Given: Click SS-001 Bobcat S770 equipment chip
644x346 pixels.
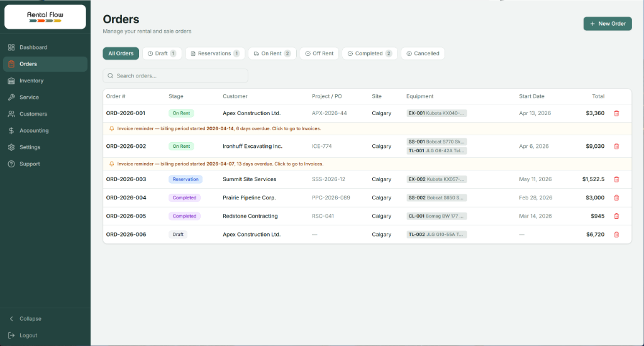Looking at the screenshot, I should pos(436,142).
